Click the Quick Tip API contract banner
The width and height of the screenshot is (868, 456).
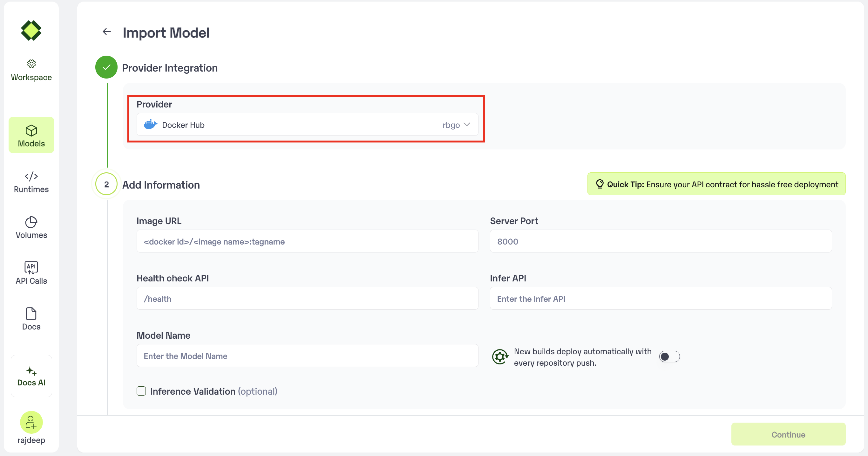[716, 184]
